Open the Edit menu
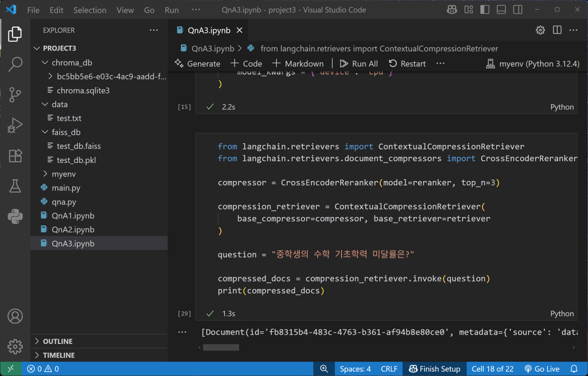Viewport: 588px width, 376px height. [57, 10]
